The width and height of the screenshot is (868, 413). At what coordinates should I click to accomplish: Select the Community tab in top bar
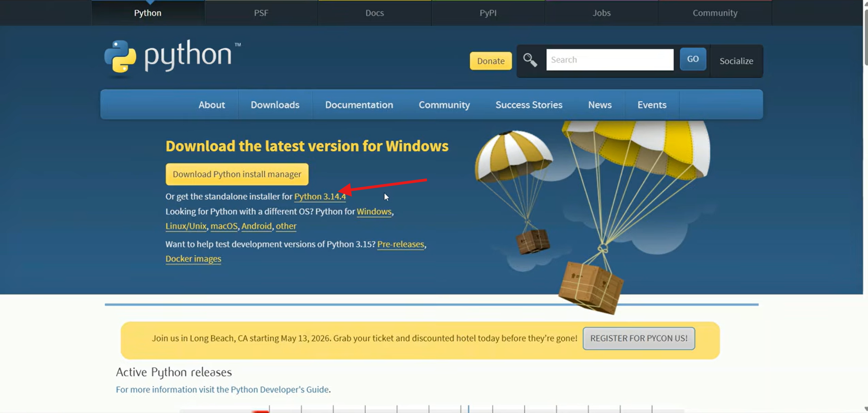click(x=715, y=13)
